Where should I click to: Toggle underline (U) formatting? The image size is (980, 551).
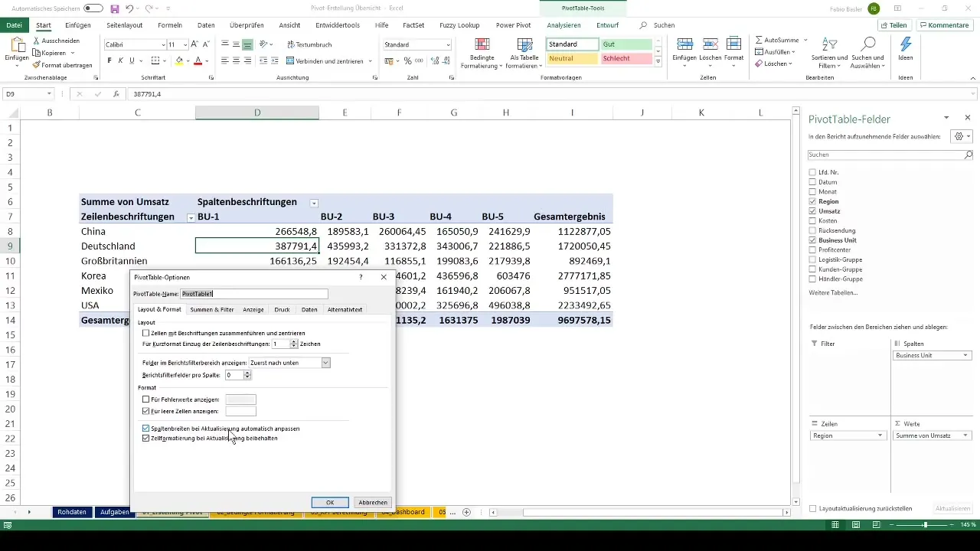(x=132, y=60)
